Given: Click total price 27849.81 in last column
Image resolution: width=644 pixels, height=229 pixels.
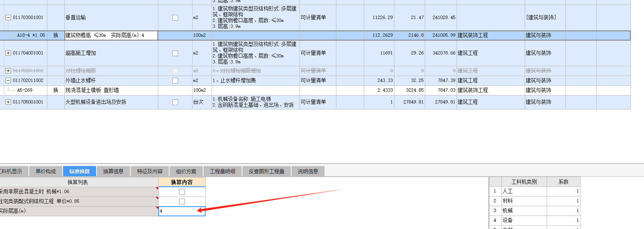Looking at the screenshot, I should [x=445, y=102].
